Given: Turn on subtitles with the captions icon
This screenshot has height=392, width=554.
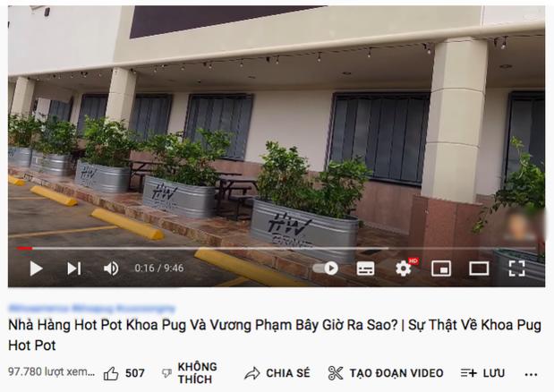Looking at the screenshot, I should (x=365, y=268).
